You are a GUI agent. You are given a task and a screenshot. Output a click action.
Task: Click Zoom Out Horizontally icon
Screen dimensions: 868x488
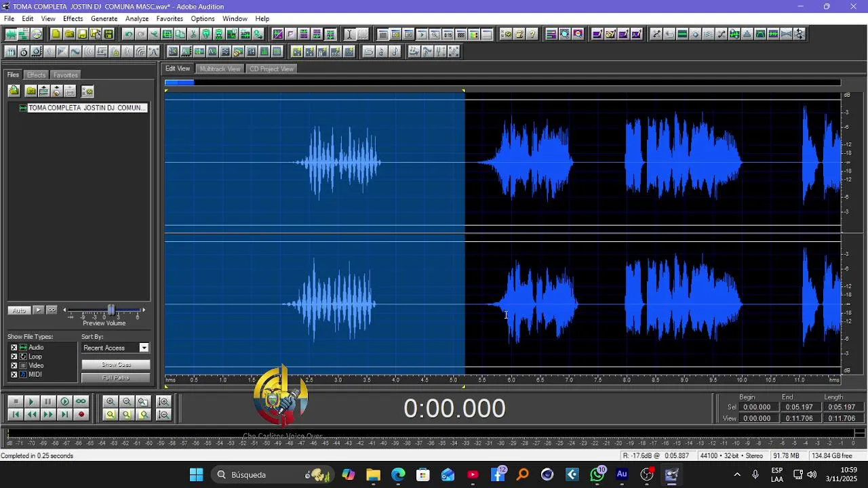(x=126, y=401)
